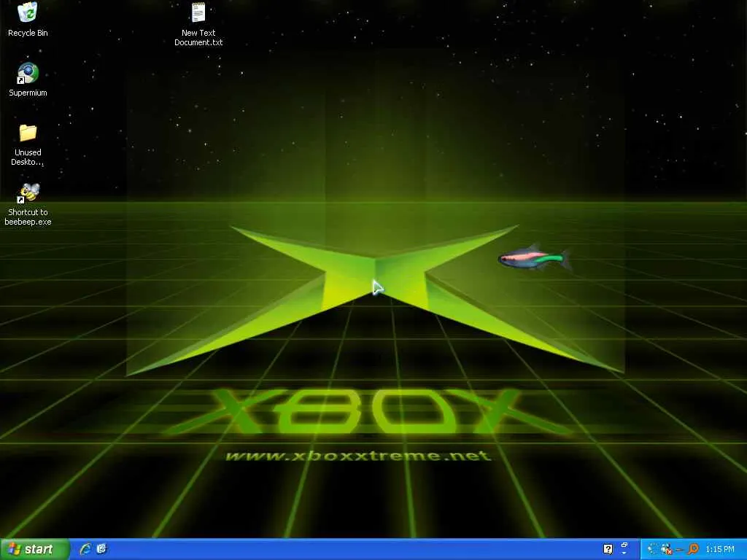Click the second Quick Launch icon beside Internet Explorer
This screenshot has width=747, height=560.
click(x=101, y=549)
